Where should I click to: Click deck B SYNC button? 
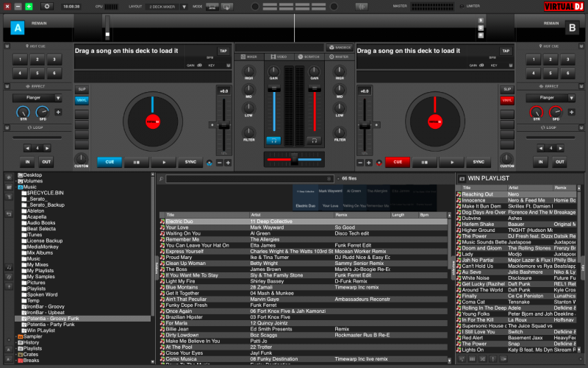pos(478,162)
